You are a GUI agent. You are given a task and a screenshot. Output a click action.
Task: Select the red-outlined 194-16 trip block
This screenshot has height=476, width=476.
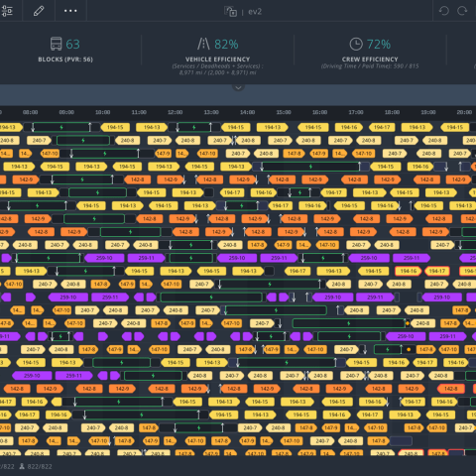tap(409, 271)
